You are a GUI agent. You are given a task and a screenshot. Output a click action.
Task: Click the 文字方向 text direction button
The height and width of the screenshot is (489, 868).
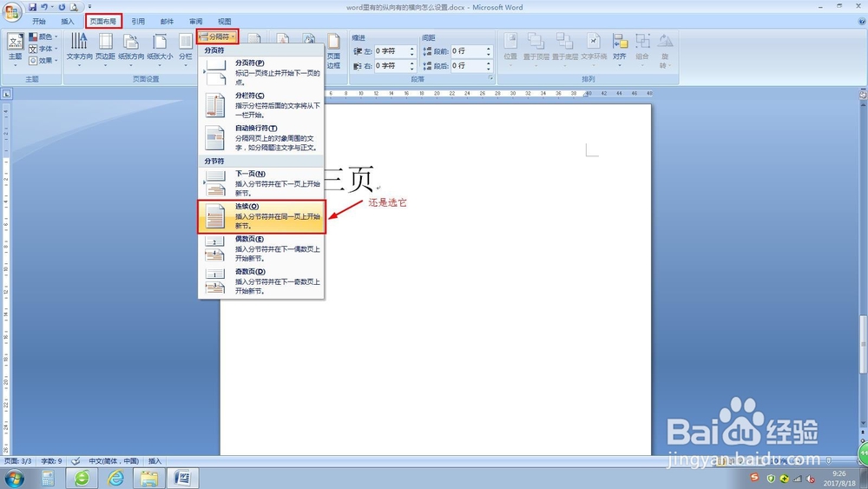79,50
